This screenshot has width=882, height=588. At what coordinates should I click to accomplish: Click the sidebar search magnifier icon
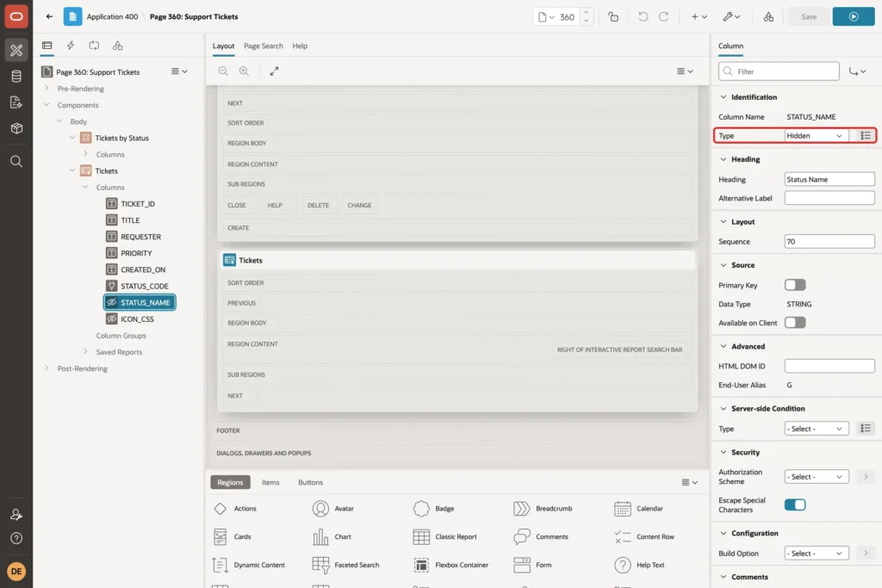pyautogui.click(x=16, y=162)
